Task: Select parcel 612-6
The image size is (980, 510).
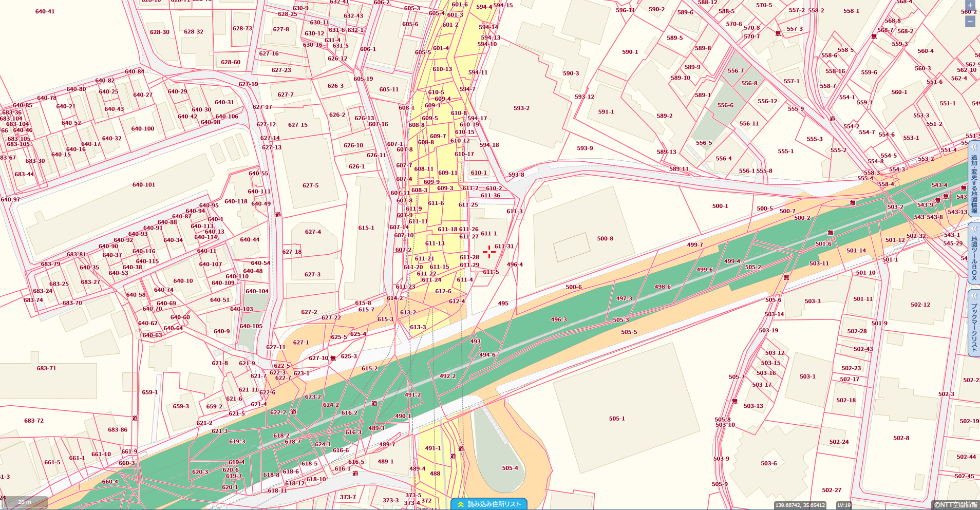Action: pos(443,291)
